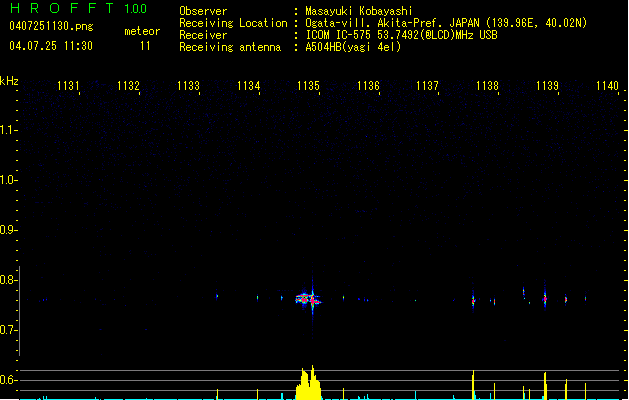Click the timestamp 04.07.25 11:30
The image size is (629, 400).
[x=51, y=46]
